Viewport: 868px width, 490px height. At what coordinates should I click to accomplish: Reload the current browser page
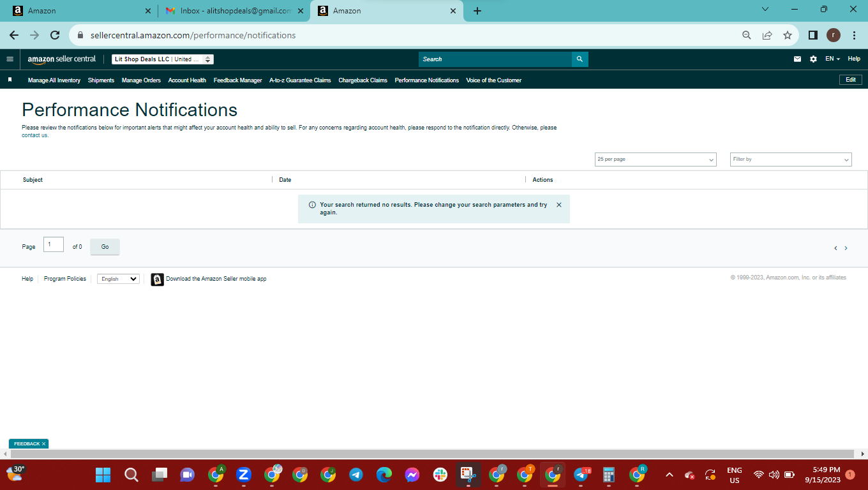point(55,35)
